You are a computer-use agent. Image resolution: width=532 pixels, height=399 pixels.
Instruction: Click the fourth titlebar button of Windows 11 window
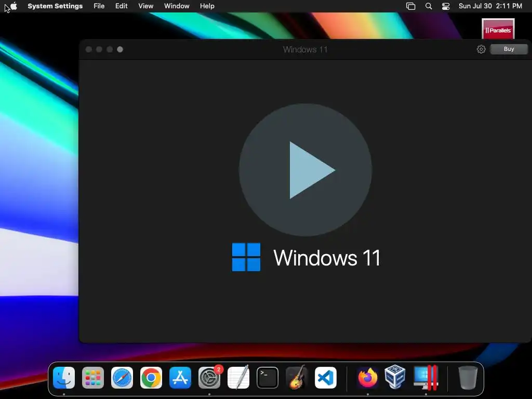pos(120,49)
